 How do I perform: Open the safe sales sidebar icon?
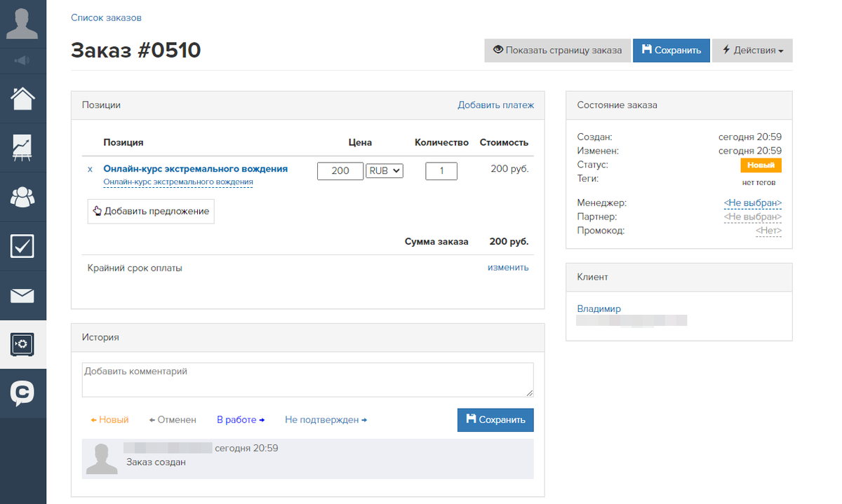[x=22, y=344]
